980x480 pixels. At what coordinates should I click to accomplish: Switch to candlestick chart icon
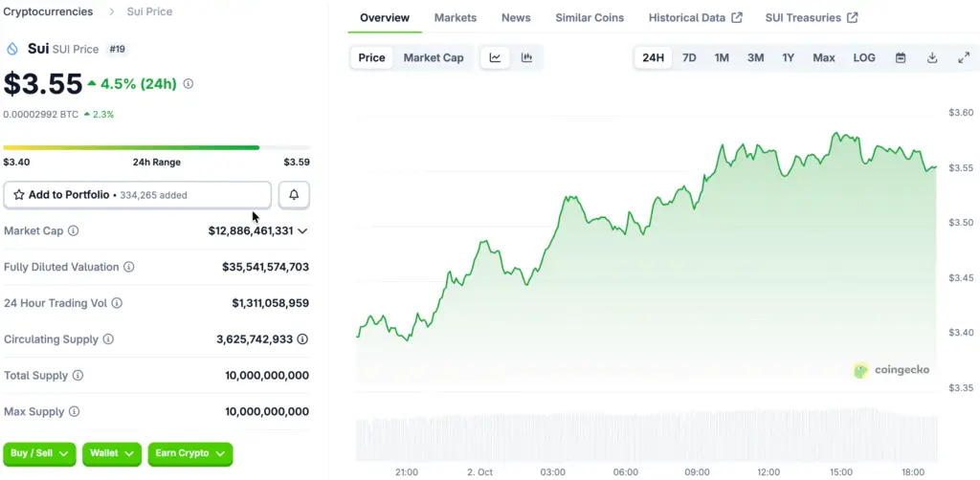[x=526, y=57]
